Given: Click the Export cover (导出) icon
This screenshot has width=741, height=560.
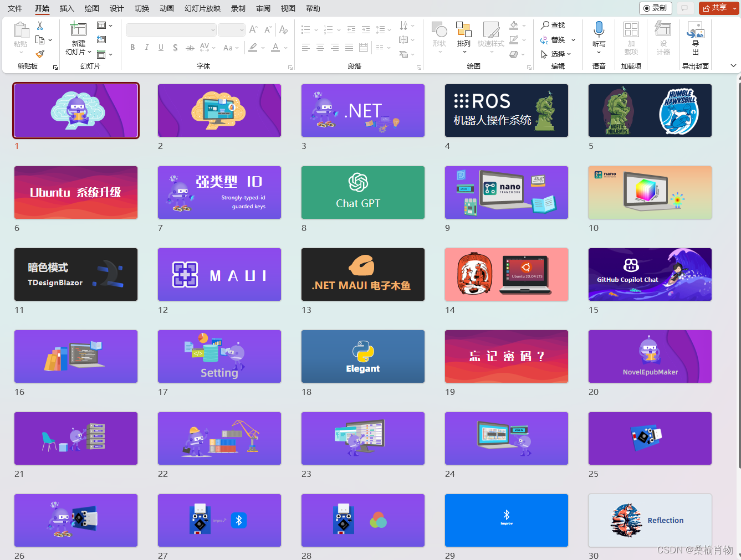Looking at the screenshot, I should pos(695,30).
